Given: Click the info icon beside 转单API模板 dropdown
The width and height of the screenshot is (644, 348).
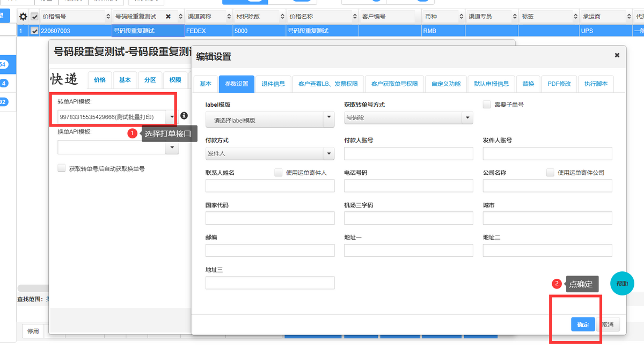Looking at the screenshot, I should click(184, 116).
